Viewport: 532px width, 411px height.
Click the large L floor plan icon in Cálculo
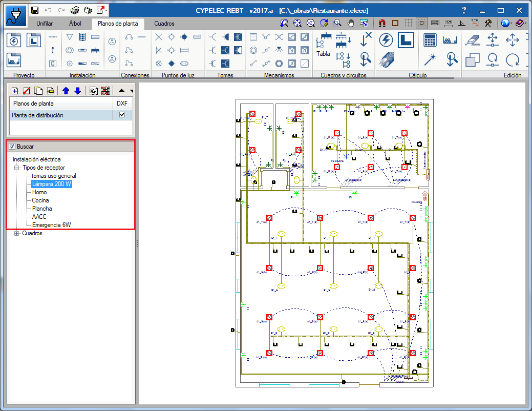[x=406, y=40]
